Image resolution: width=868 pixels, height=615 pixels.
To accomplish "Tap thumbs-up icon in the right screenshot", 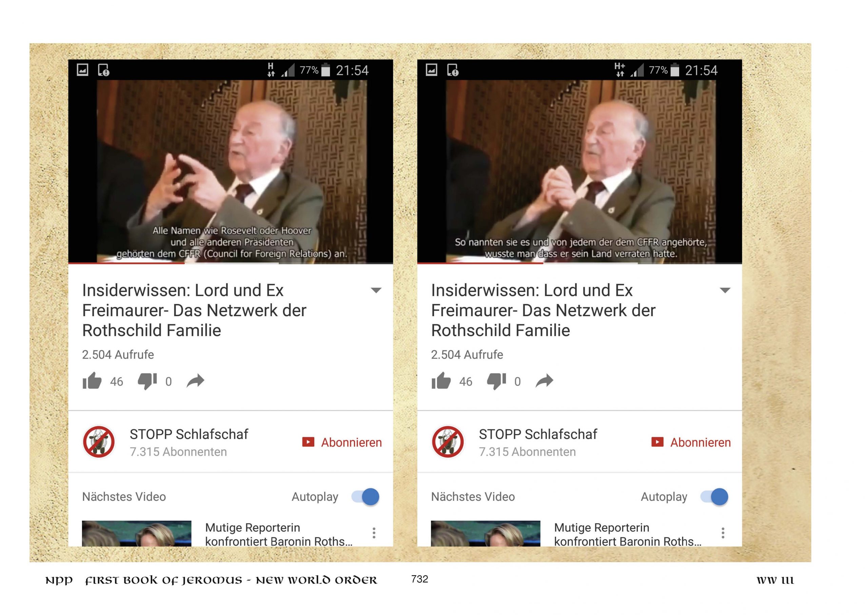I will (x=441, y=381).
